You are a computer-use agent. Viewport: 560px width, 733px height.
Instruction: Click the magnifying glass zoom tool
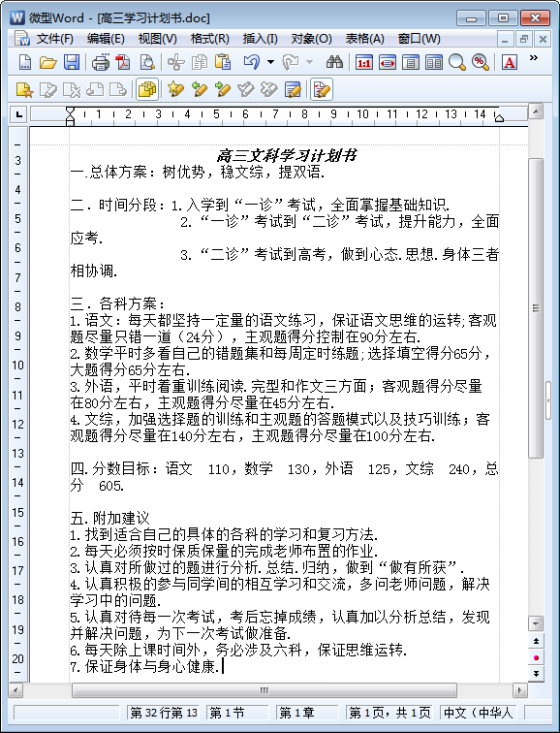click(456, 62)
